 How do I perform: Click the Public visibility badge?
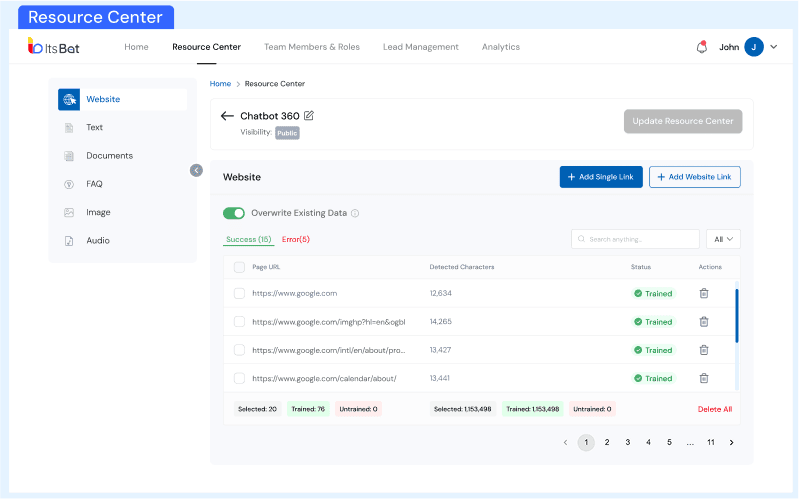click(287, 133)
